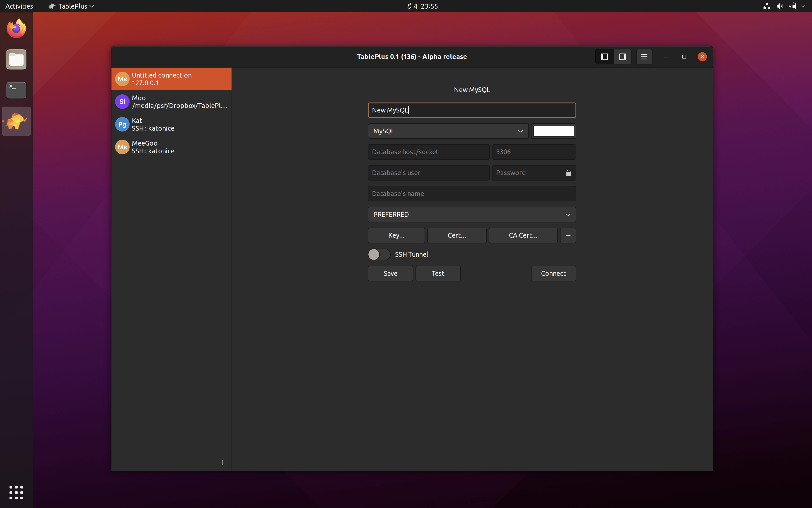Click the Ms avatar of MeeGoo connection
The width and height of the screenshot is (812, 508).
click(x=122, y=147)
